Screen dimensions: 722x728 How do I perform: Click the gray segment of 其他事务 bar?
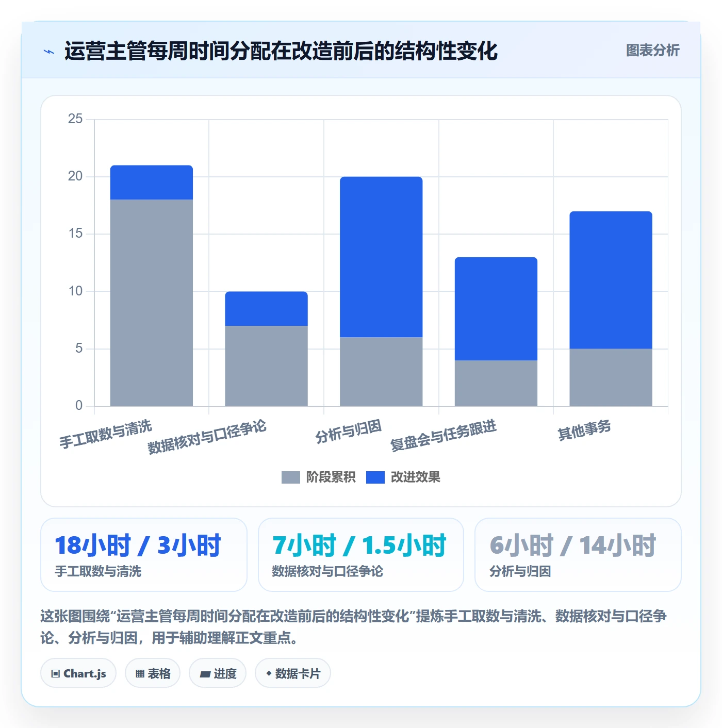(611, 377)
